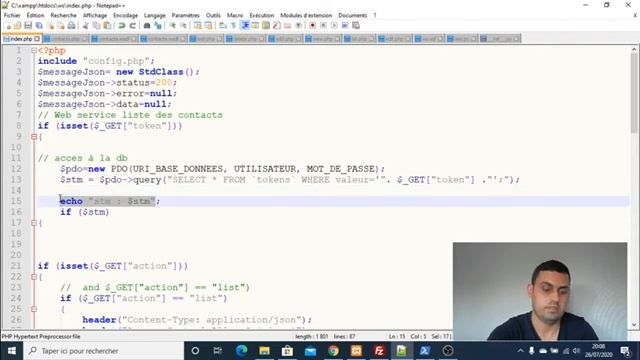This screenshot has width=640, height=360.
Task: Click 'length : 1 801' in the status bar
Action: pyautogui.click(x=311, y=337)
